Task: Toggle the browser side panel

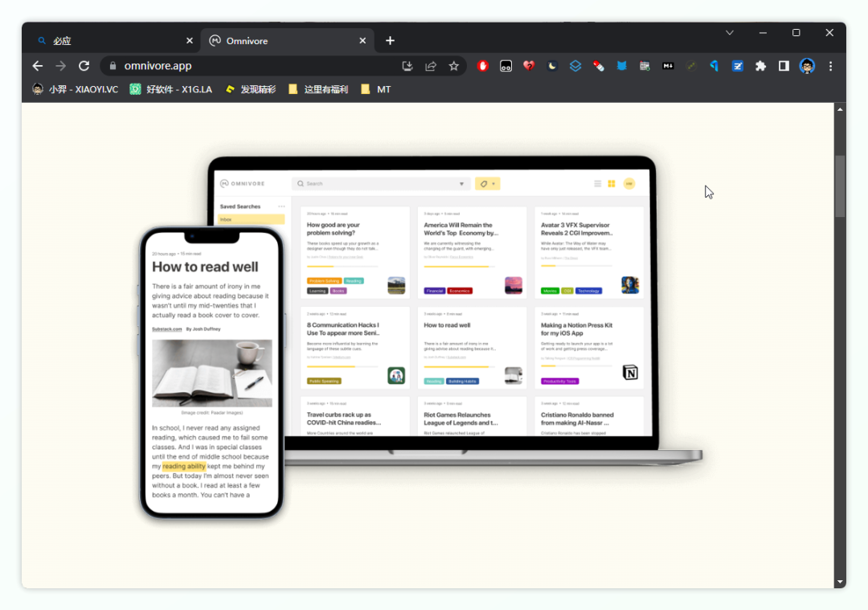Action: tap(784, 66)
